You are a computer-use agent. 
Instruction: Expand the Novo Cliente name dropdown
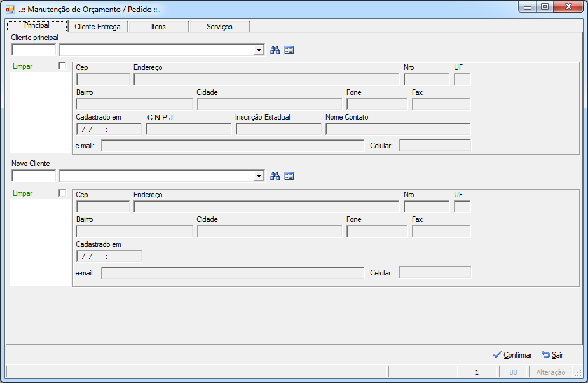point(259,176)
